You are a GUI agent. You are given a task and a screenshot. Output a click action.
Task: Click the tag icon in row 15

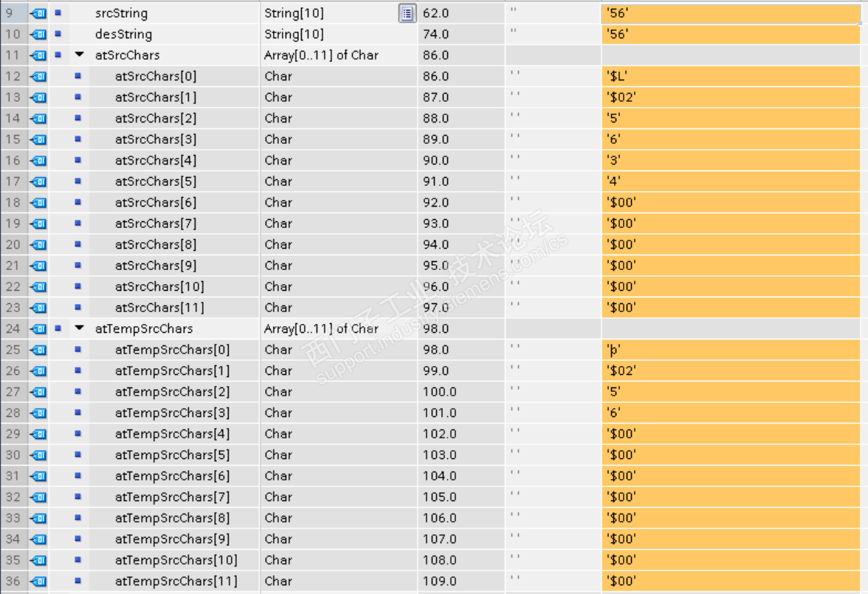[38, 139]
